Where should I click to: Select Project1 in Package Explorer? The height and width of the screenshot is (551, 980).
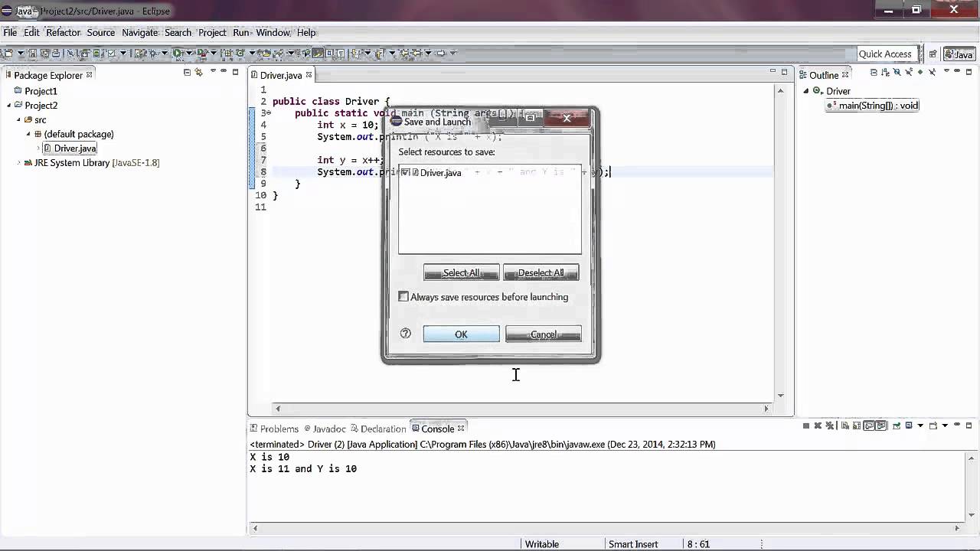point(41,91)
